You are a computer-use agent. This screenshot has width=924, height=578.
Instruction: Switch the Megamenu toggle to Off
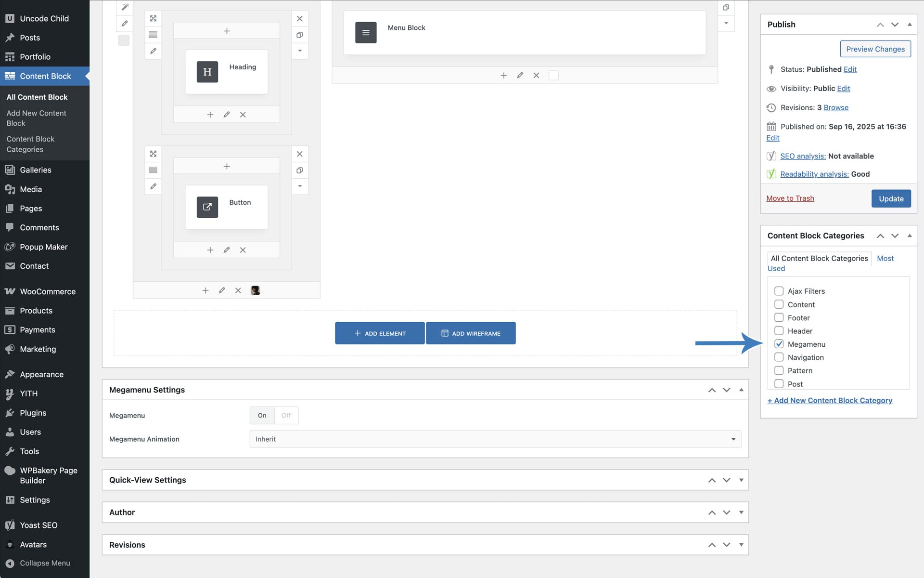pyautogui.click(x=286, y=415)
